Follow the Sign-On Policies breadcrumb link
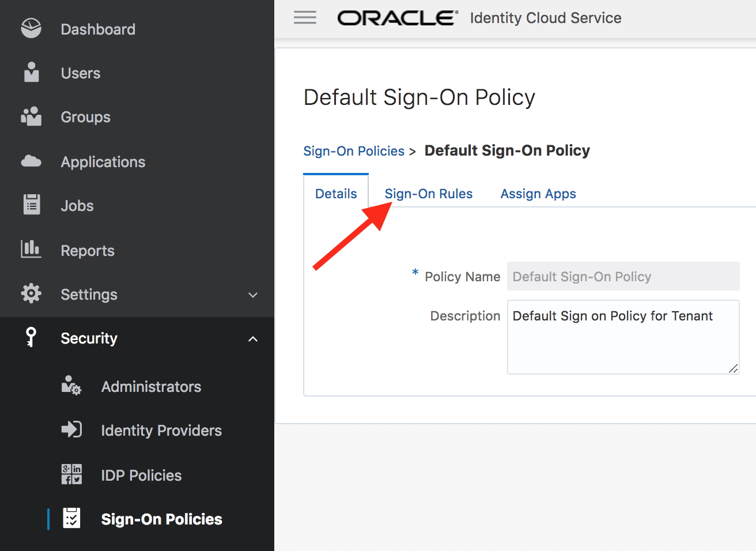The image size is (756, 551). click(354, 151)
